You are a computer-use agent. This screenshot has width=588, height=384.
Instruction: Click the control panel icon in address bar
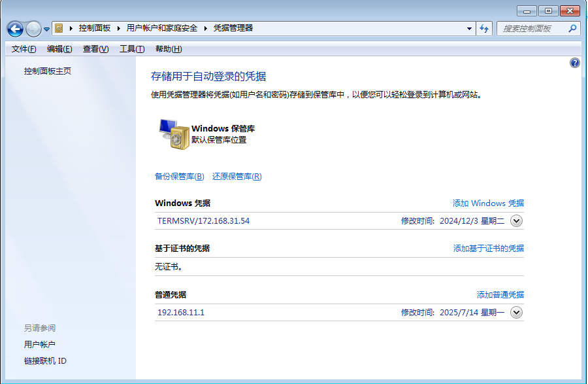click(x=59, y=28)
